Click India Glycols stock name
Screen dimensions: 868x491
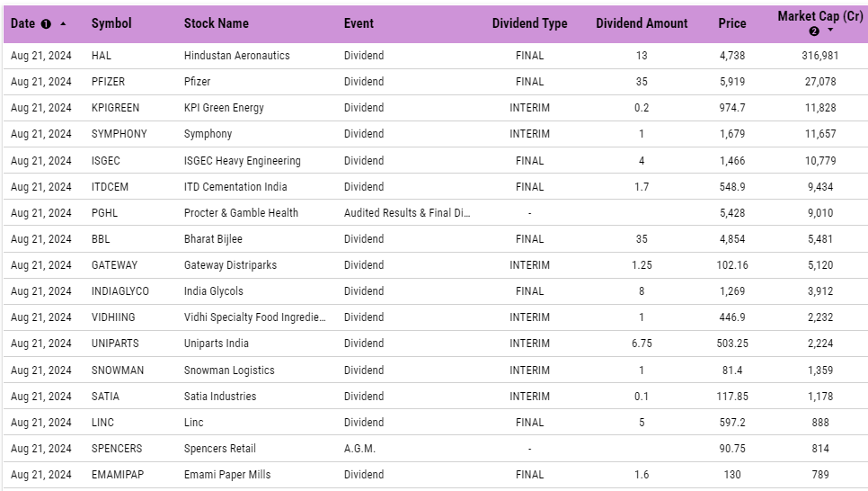tap(214, 291)
